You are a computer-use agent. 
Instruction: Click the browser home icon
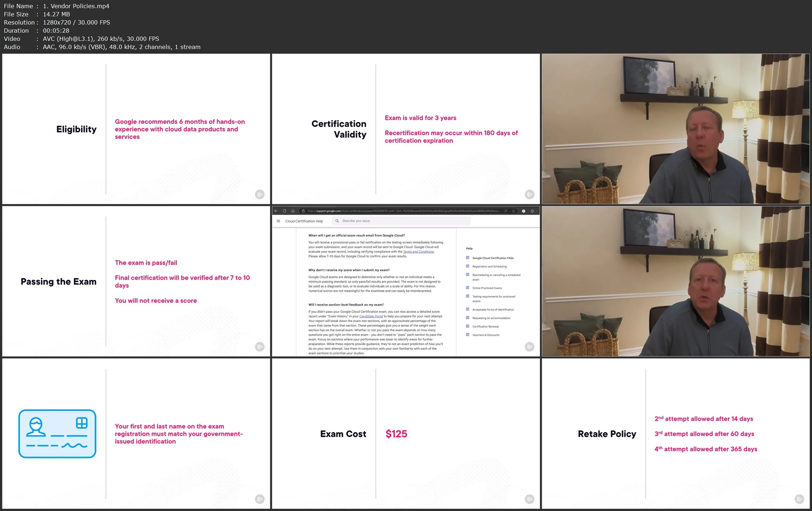293,211
